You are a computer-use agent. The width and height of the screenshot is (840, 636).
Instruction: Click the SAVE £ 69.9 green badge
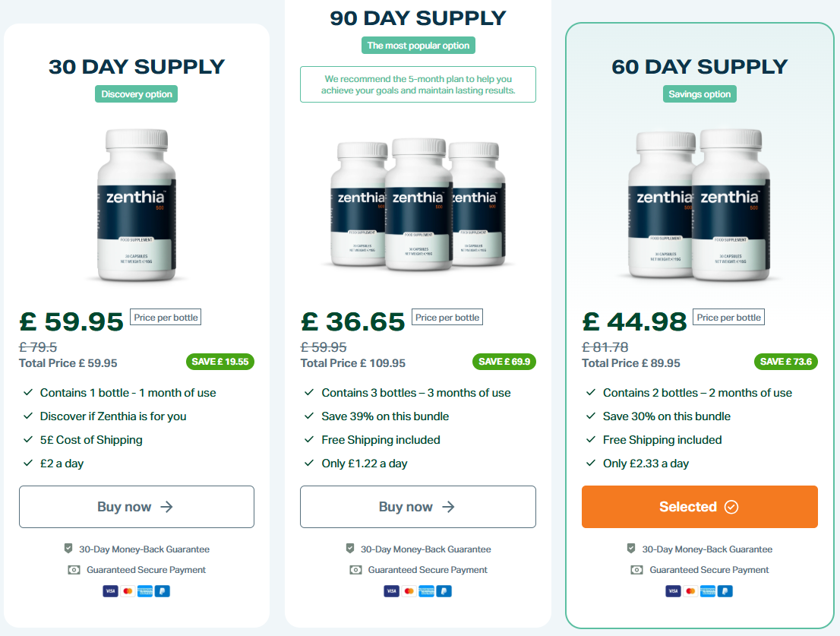tap(504, 362)
